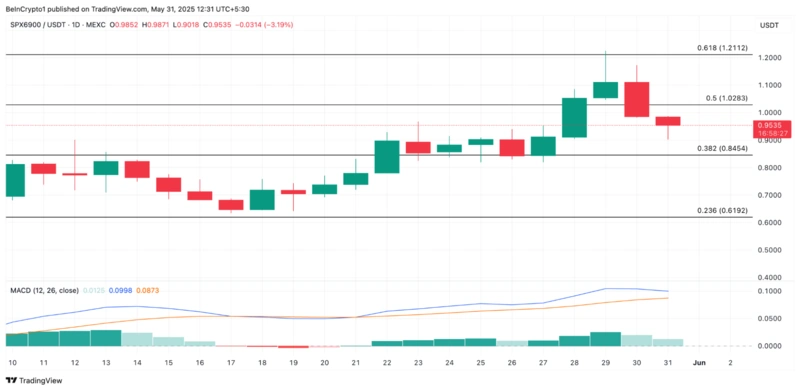The image size is (800, 391).
Task: Click the USDT currency label
Action: (x=769, y=25)
